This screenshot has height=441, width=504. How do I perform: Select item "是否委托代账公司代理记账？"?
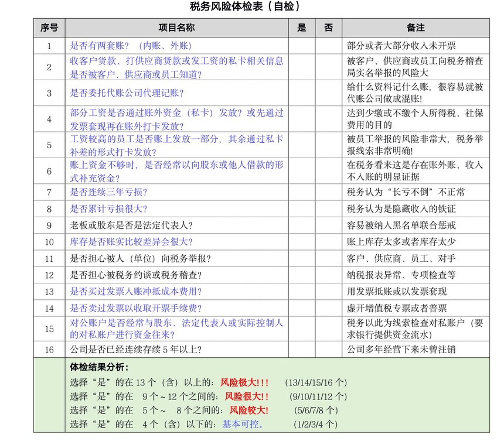[x=127, y=93]
